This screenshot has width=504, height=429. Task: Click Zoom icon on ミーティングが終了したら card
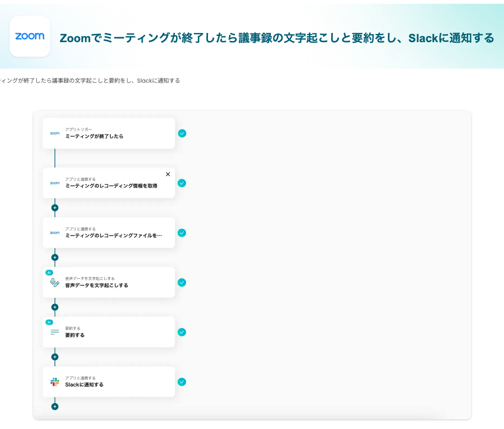[x=55, y=133]
